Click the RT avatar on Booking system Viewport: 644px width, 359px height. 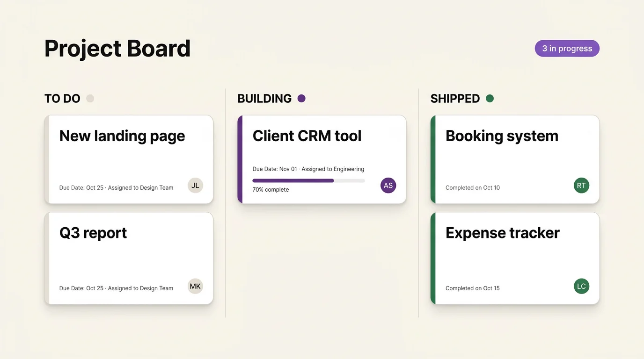coord(581,185)
